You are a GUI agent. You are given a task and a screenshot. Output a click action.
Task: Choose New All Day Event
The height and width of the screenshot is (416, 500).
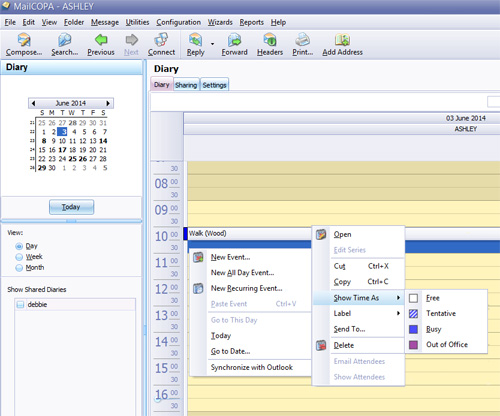[x=242, y=273]
